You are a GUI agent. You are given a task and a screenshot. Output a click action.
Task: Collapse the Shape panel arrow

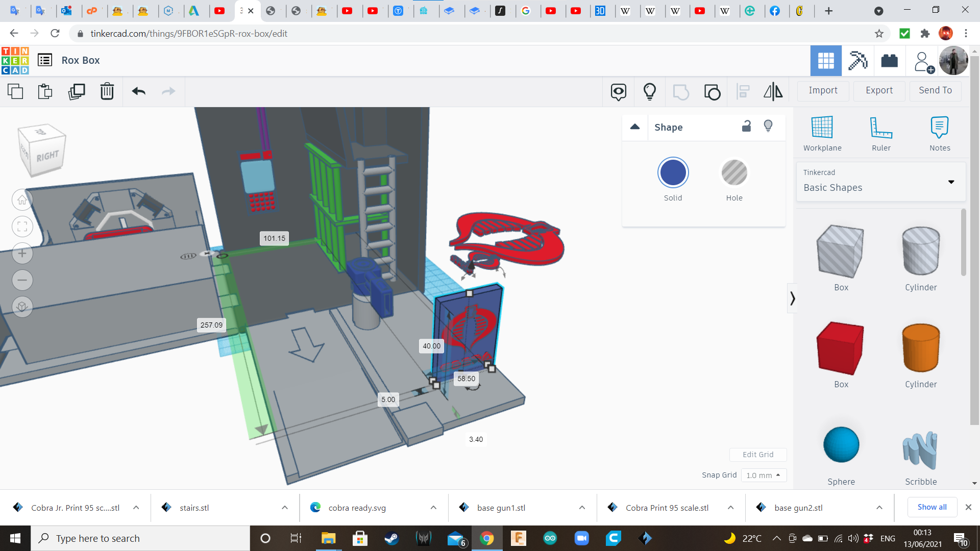[635, 127]
